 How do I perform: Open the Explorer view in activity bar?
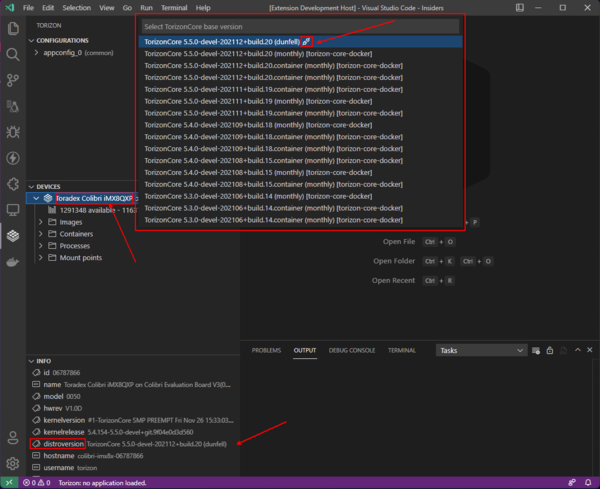tap(13, 28)
